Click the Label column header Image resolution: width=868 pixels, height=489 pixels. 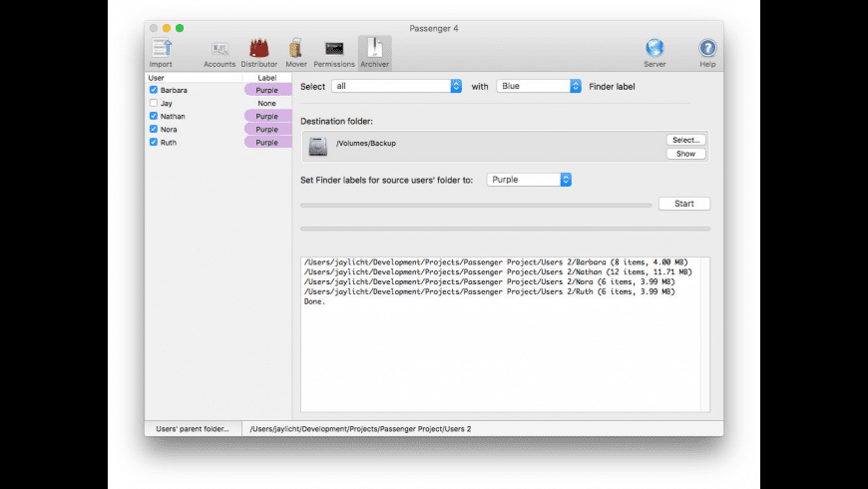(x=266, y=78)
